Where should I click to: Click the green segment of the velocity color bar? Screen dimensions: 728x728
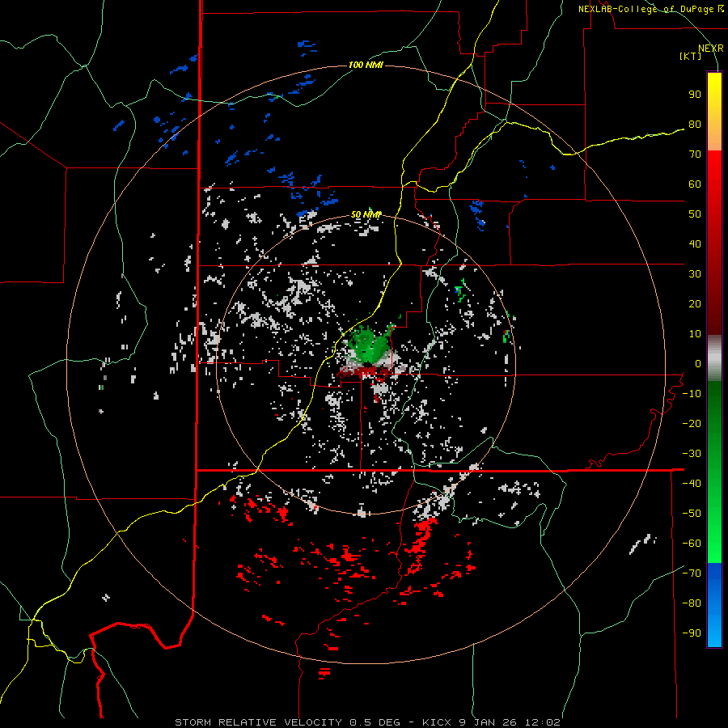[x=714, y=472]
